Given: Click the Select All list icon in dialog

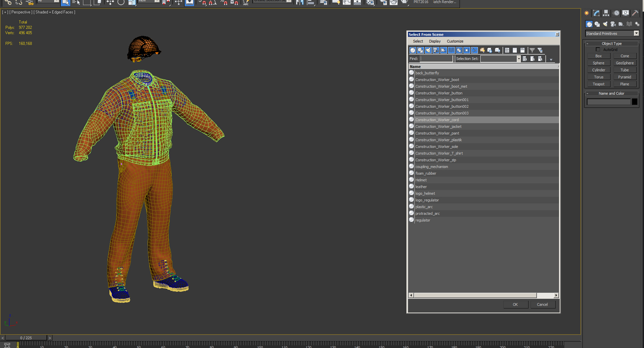Looking at the screenshot, I should [507, 50].
